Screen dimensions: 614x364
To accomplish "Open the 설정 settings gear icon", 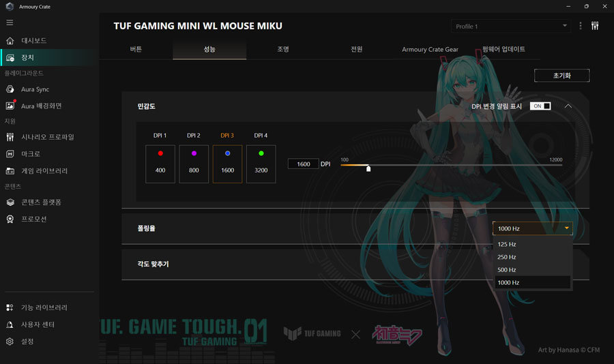I will click(10, 342).
